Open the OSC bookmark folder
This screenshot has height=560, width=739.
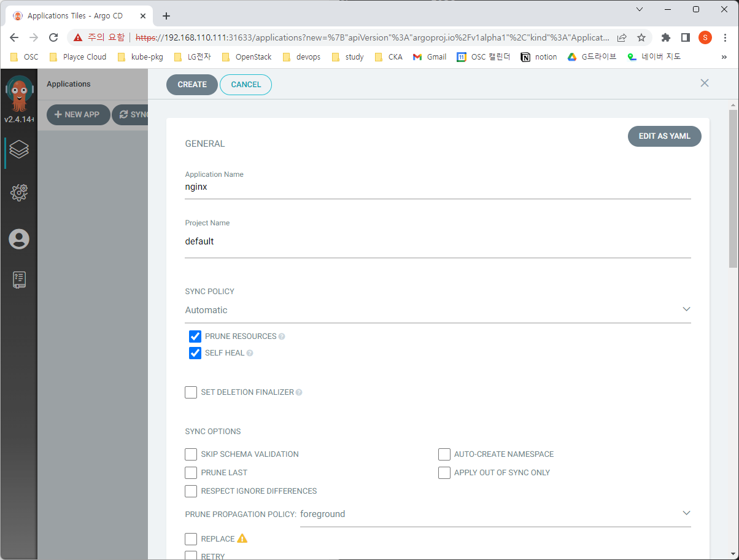click(x=25, y=57)
